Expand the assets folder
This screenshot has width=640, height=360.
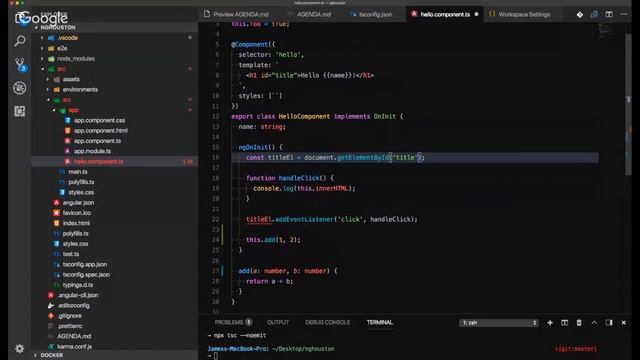click(x=71, y=79)
